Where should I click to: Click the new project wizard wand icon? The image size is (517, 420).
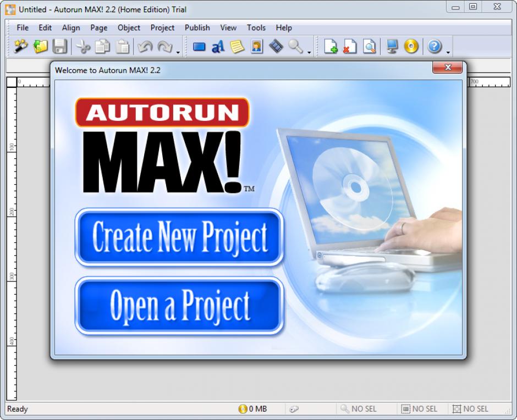20,46
